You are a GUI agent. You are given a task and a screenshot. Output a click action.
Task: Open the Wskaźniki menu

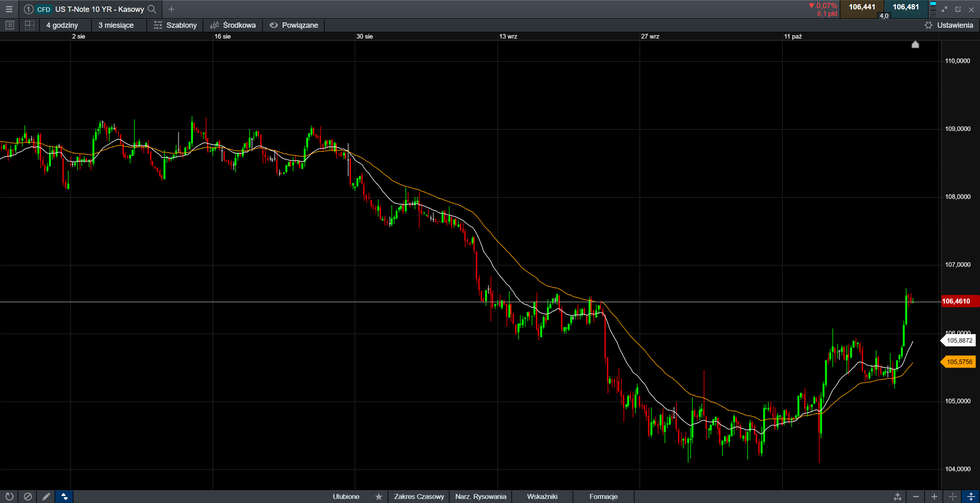(542, 496)
